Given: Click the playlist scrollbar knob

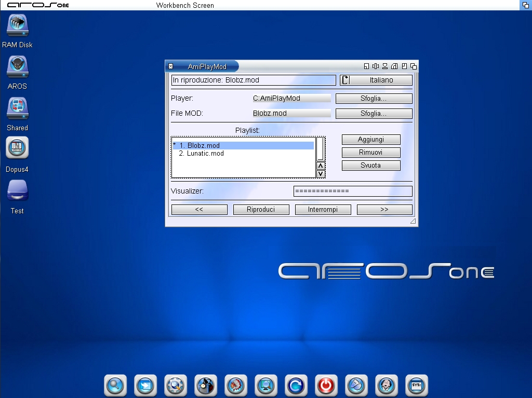Looking at the screenshot, I should point(320,149).
